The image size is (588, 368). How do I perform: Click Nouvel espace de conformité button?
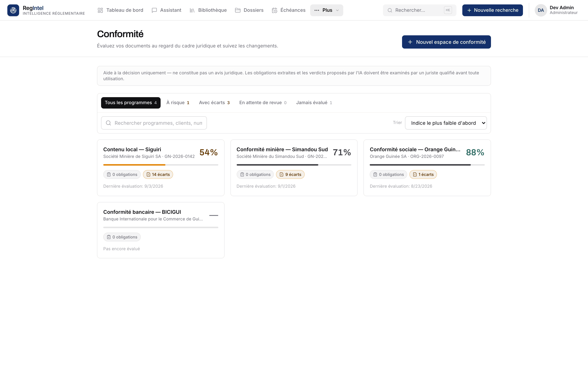(x=446, y=42)
